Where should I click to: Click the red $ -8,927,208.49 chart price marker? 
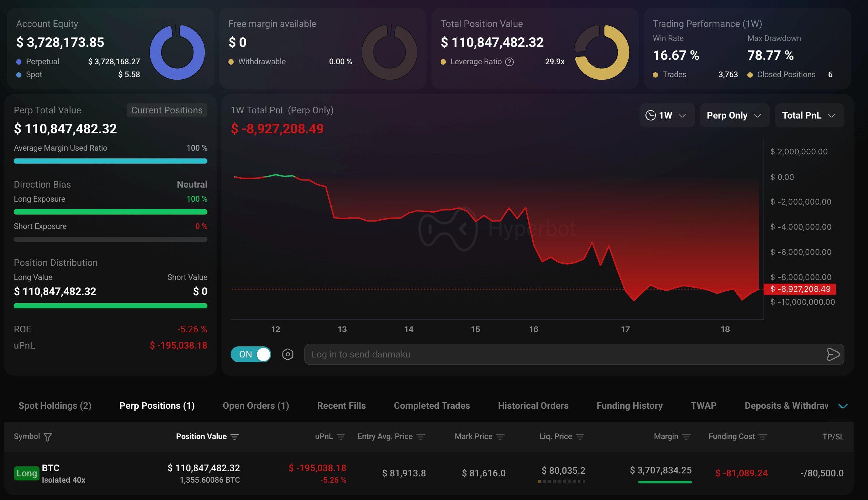point(800,289)
